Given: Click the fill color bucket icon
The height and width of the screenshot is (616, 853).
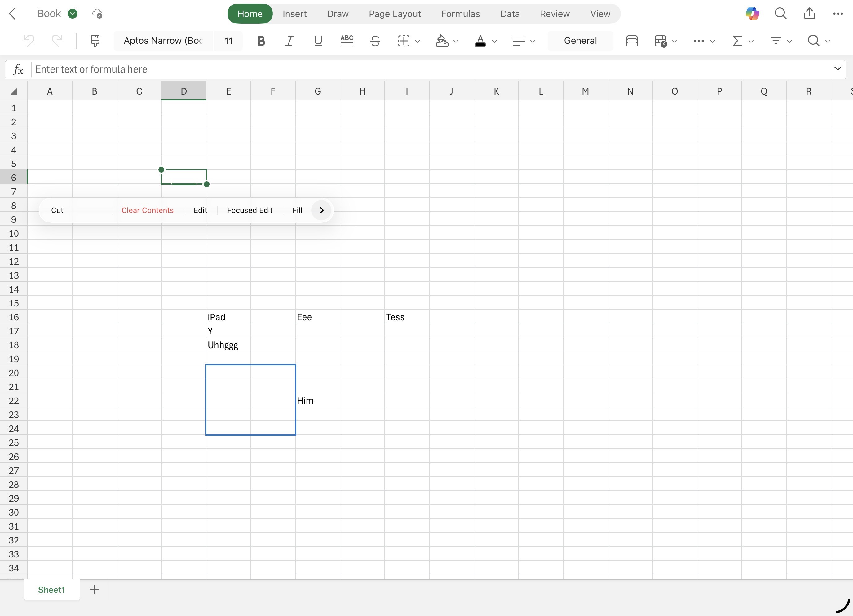Looking at the screenshot, I should click(442, 41).
